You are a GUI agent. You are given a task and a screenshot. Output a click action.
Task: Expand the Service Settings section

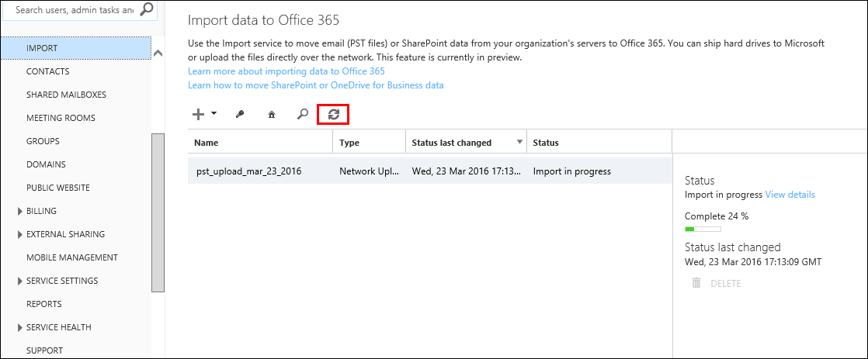20,281
